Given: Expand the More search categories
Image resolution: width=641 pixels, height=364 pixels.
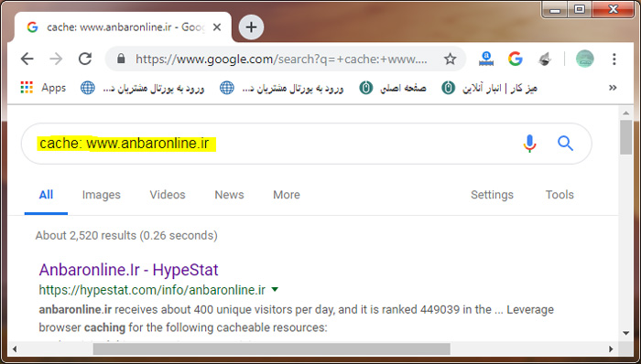Looking at the screenshot, I should (x=287, y=195).
